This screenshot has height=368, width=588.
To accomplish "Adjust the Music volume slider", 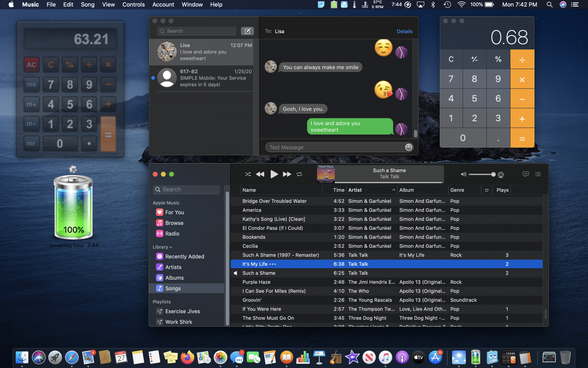I will click(x=482, y=174).
